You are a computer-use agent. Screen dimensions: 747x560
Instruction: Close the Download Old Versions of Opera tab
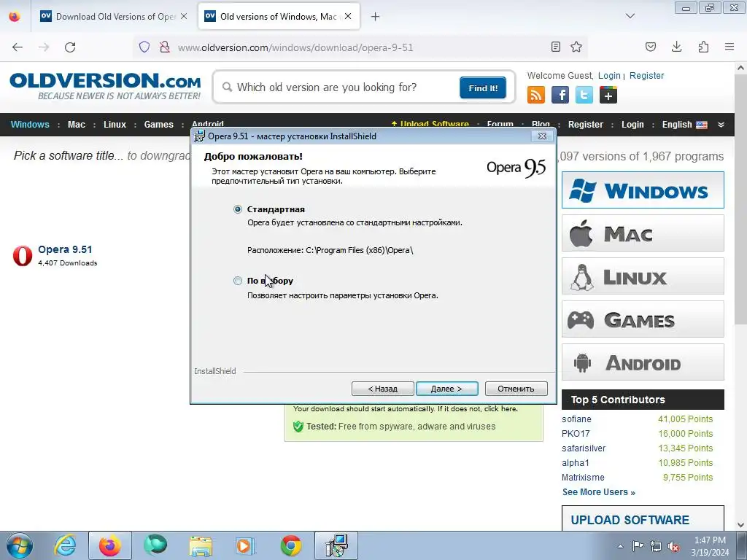(184, 16)
